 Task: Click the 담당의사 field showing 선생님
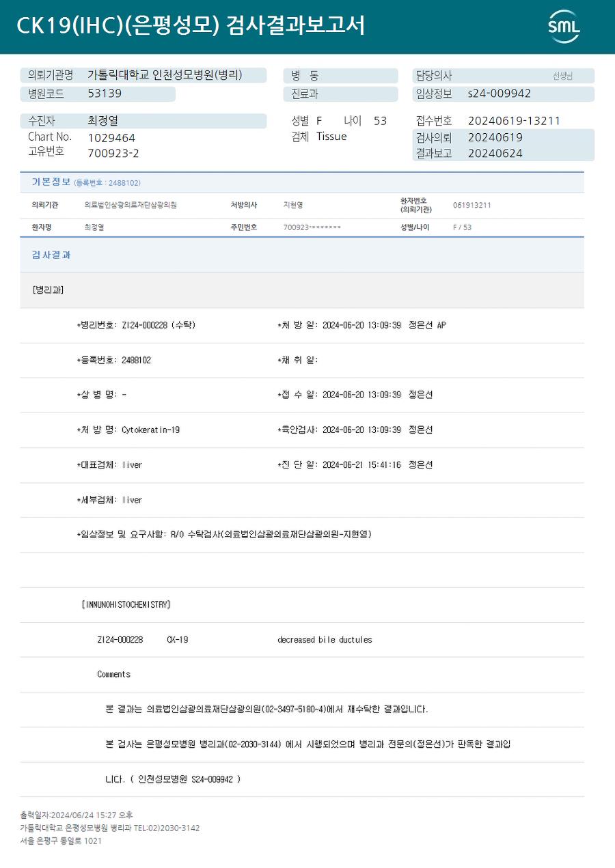coord(504,76)
